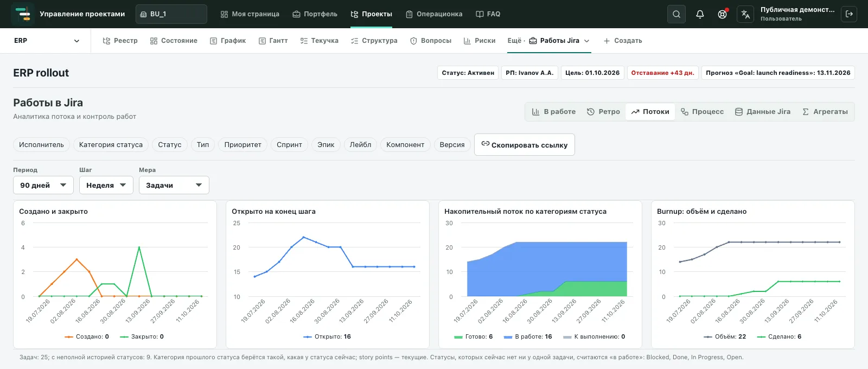
Task: Toggle the Спринт filter chip
Action: 289,145
